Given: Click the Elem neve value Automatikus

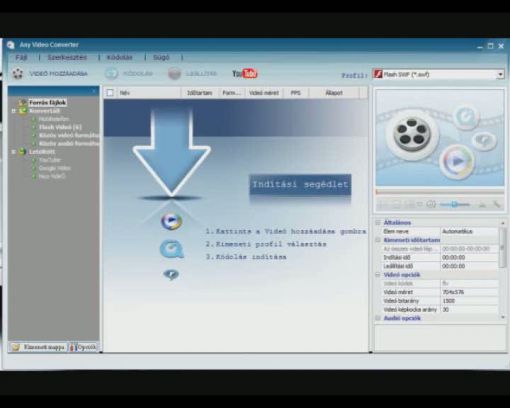Looking at the screenshot, I should coord(469,231).
